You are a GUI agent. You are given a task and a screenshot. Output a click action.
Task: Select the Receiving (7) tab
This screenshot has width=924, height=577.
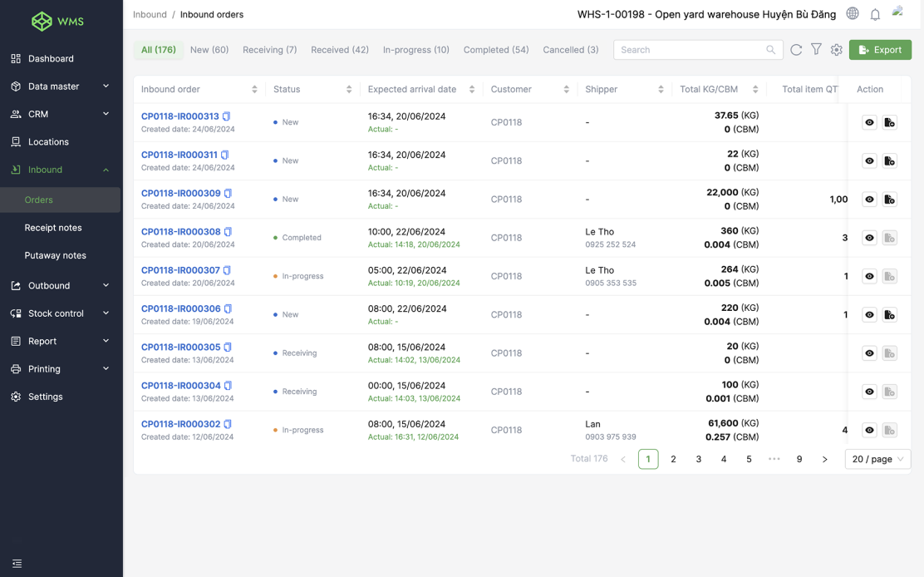click(269, 50)
